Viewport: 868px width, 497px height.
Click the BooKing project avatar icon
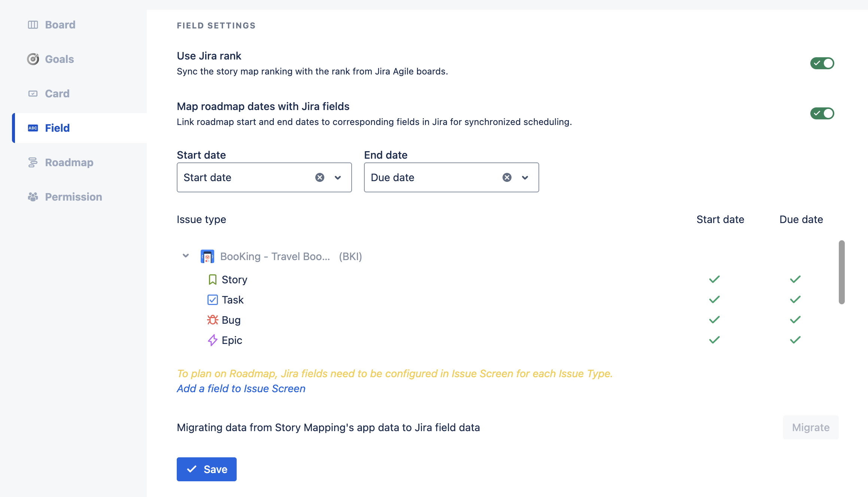coord(207,256)
